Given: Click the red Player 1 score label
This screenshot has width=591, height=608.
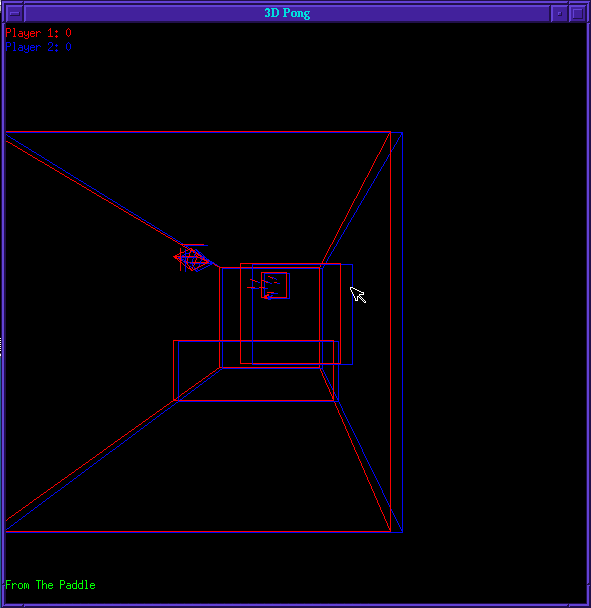Looking at the screenshot, I should pos(38,33).
